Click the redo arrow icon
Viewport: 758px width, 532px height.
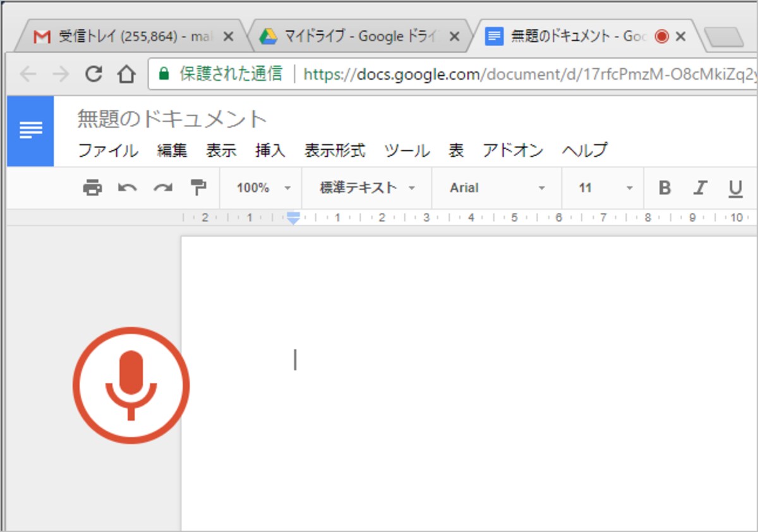[x=163, y=188]
